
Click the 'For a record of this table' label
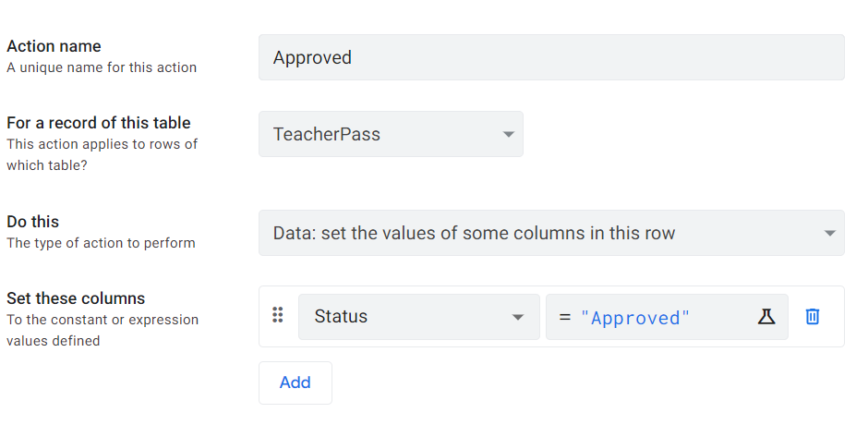[98, 123]
